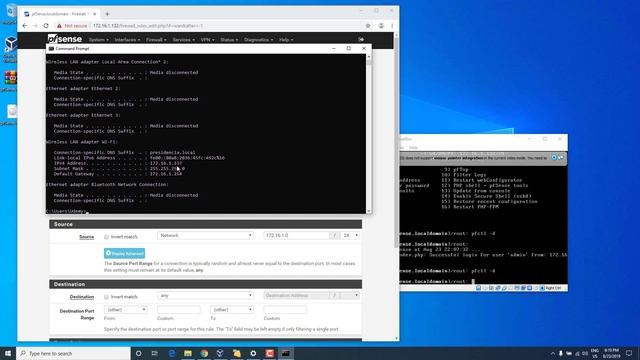Open the Source subnet mask dropdown 24
This screenshot has height=360, width=640.
[x=350, y=236]
